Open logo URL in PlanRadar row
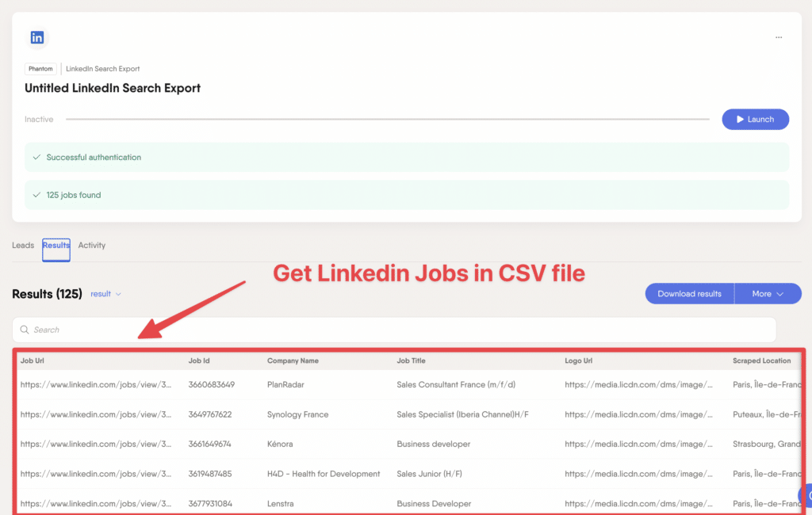Screen dimensions: 812x515 pos(638,384)
